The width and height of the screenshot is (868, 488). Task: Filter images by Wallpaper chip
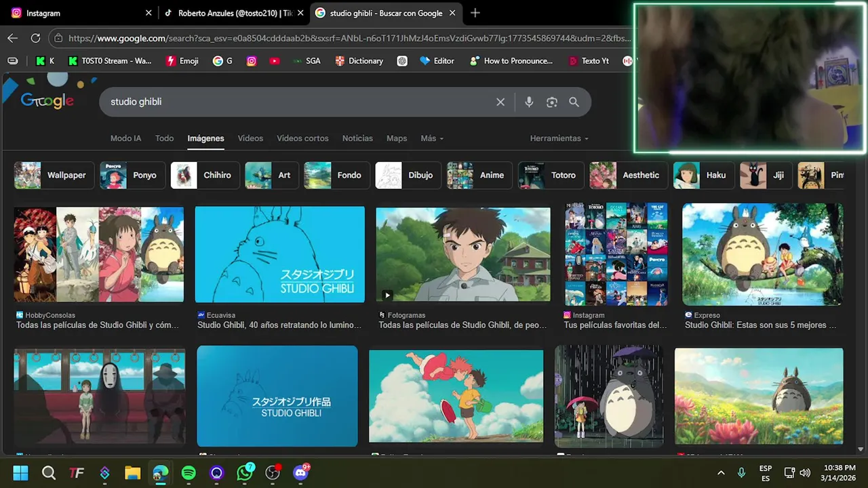[x=54, y=175]
